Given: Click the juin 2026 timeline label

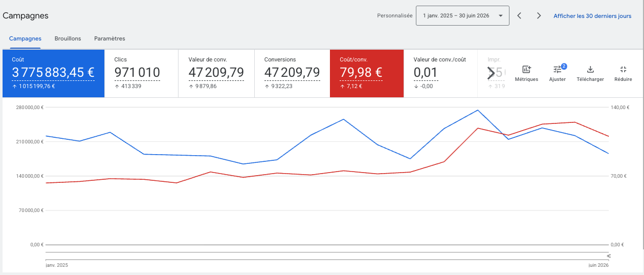Looking at the screenshot, I should [598, 265].
